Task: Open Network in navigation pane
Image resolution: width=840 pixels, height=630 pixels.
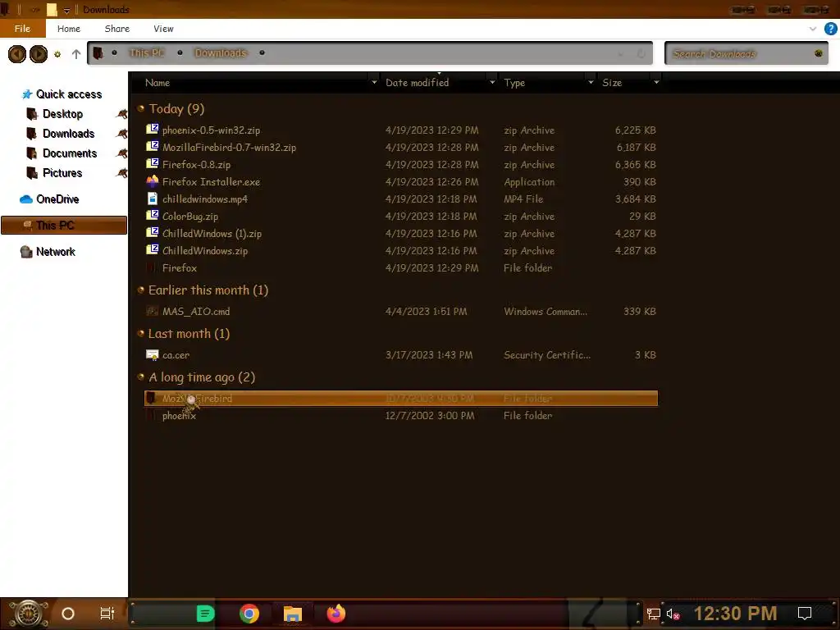Action: (55, 252)
